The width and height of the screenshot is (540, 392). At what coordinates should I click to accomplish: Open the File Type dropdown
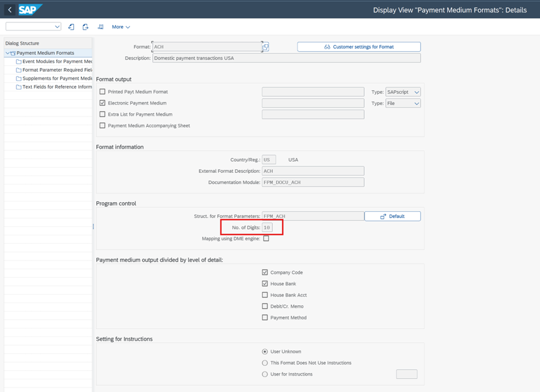(x=403, y=103)
